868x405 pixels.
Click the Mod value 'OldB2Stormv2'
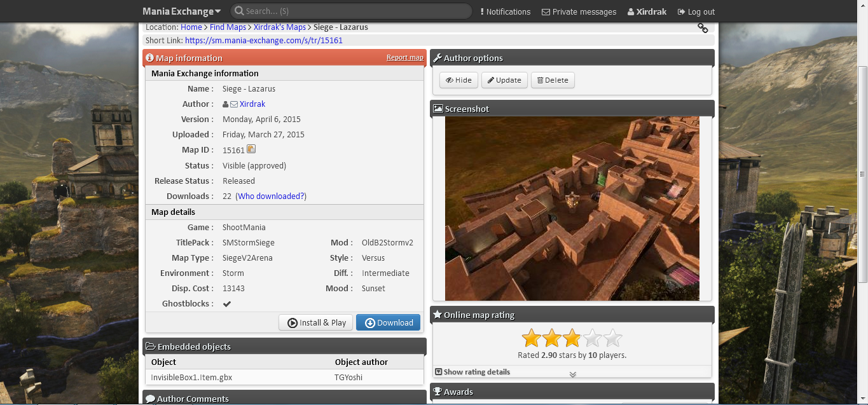click(388, 242)
